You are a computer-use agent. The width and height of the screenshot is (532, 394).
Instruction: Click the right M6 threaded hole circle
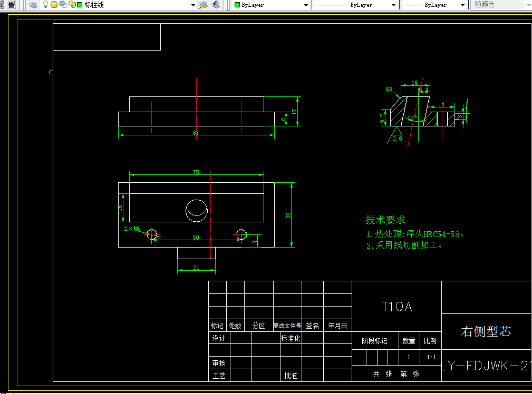(241, 234)
